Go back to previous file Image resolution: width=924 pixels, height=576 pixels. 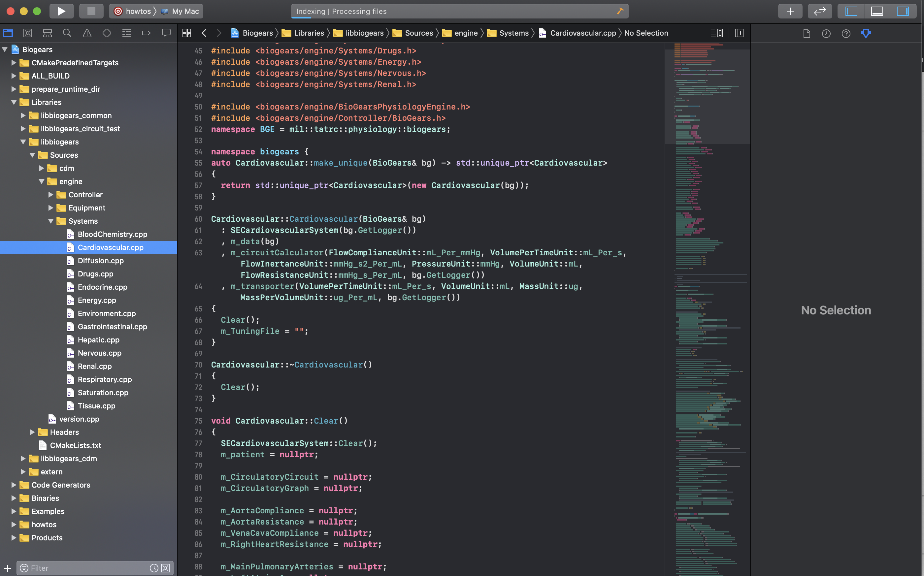tap(204, 33)
